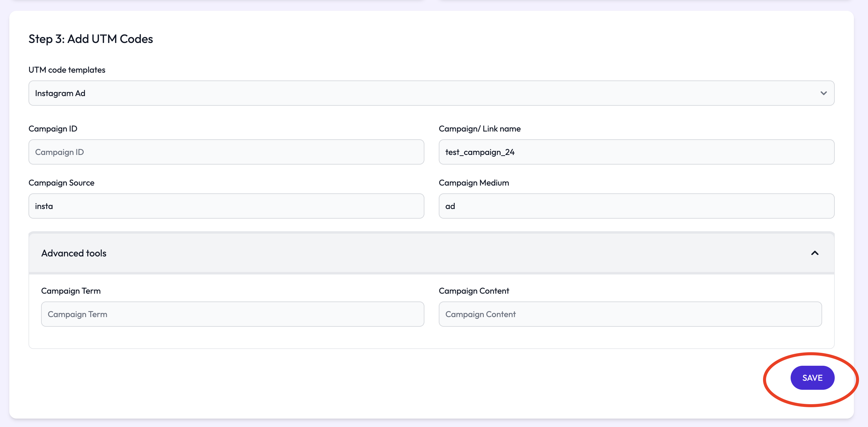Click the Campaign Term label
This screenshot has height=427, width=868.
point(71,291)
